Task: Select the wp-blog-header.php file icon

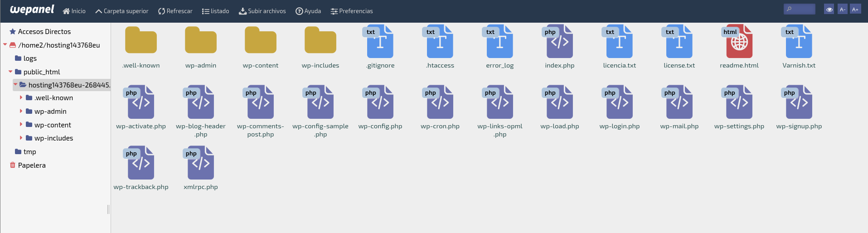Action: pyautogui.click(x=198, y=102)
